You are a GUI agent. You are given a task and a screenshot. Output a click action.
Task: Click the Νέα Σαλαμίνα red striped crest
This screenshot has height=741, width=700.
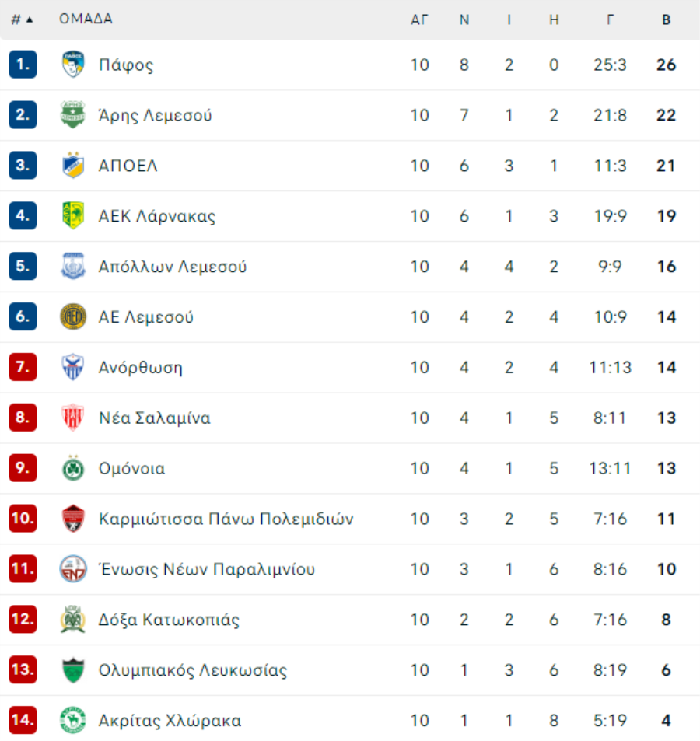[73, 418]
